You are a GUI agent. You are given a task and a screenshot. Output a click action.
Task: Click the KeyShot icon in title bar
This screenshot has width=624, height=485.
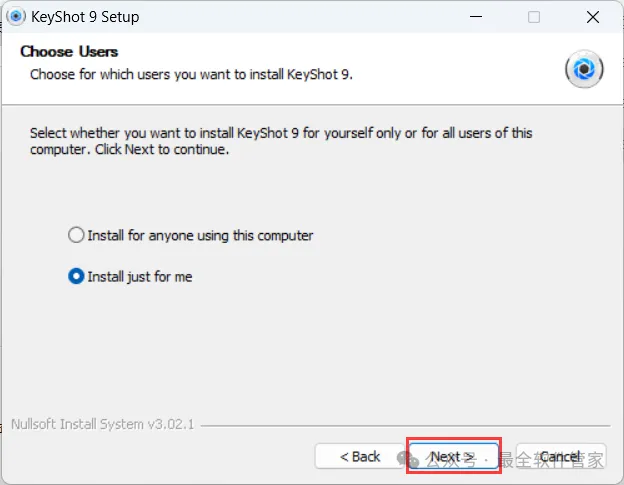pyautogui.click(x=16, y=17)
